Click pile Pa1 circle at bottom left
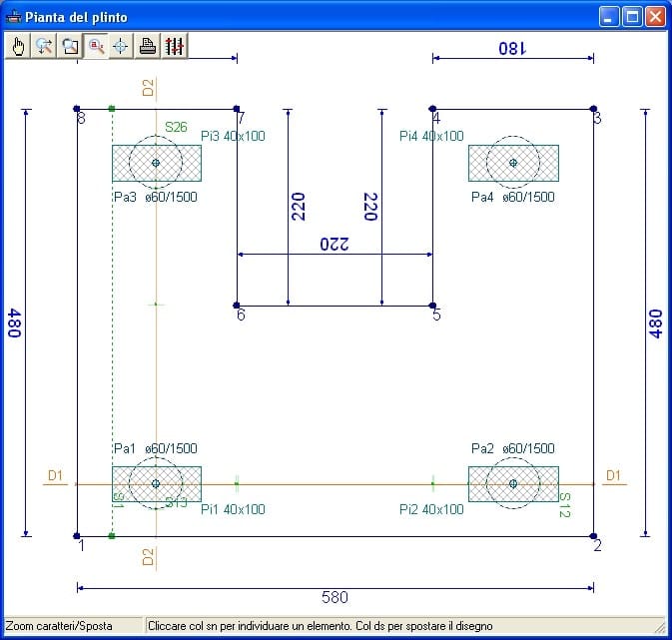This screenshot has height=640, width=672. [x=156, y=484]
